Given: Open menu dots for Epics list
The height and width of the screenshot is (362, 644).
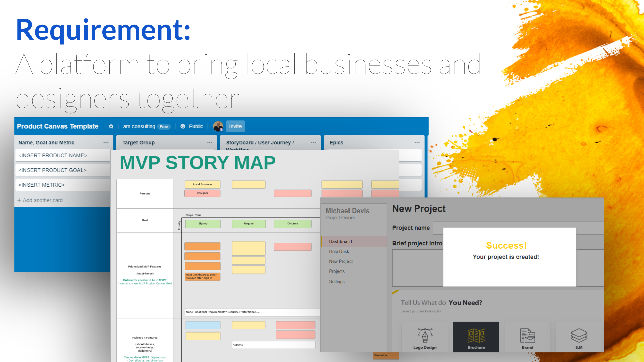Looking at the screenshot, I should click(417, 143).
